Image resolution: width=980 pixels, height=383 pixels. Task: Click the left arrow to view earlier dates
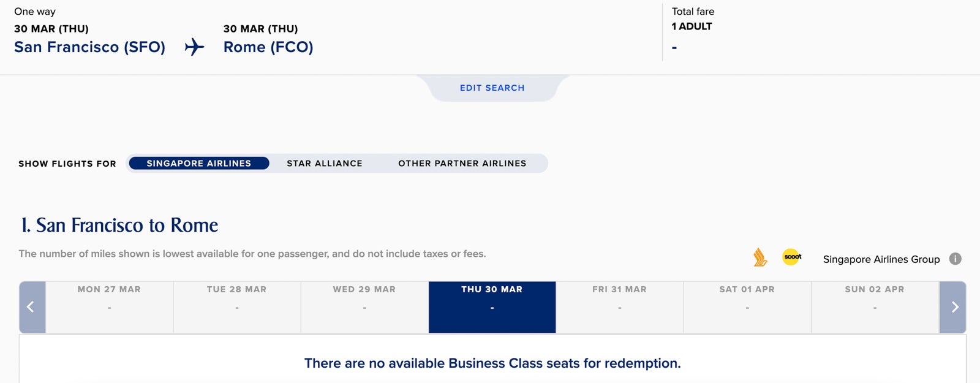click(31, 306)
